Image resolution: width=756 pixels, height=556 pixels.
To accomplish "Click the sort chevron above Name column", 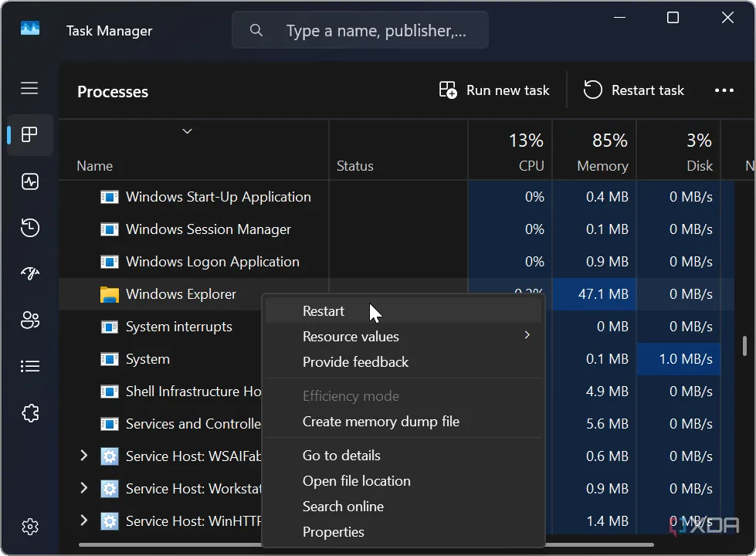I will 187,131.
